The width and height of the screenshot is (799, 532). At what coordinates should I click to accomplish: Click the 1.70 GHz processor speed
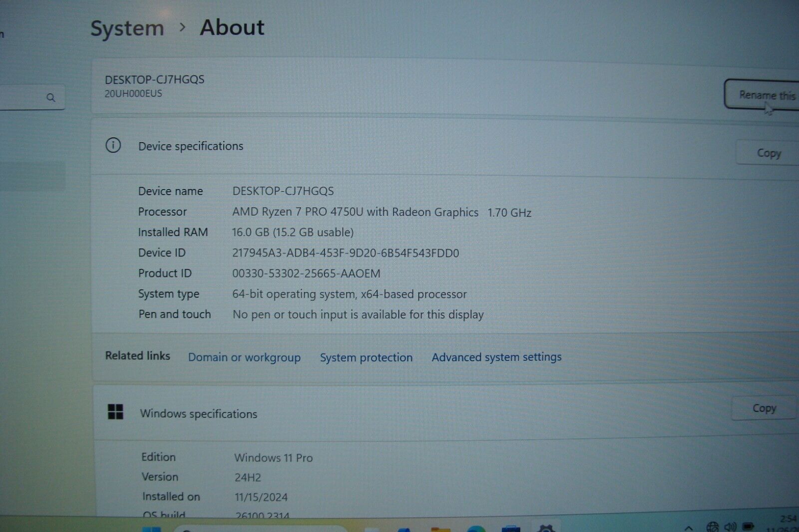(509, 213)
